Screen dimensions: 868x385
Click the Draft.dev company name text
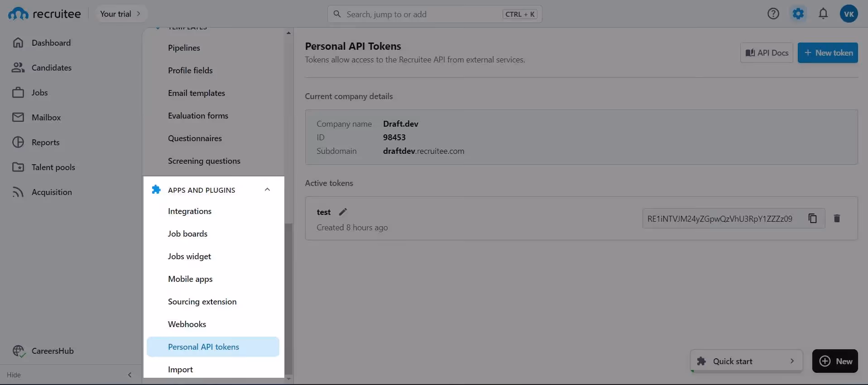click(401, 124)
